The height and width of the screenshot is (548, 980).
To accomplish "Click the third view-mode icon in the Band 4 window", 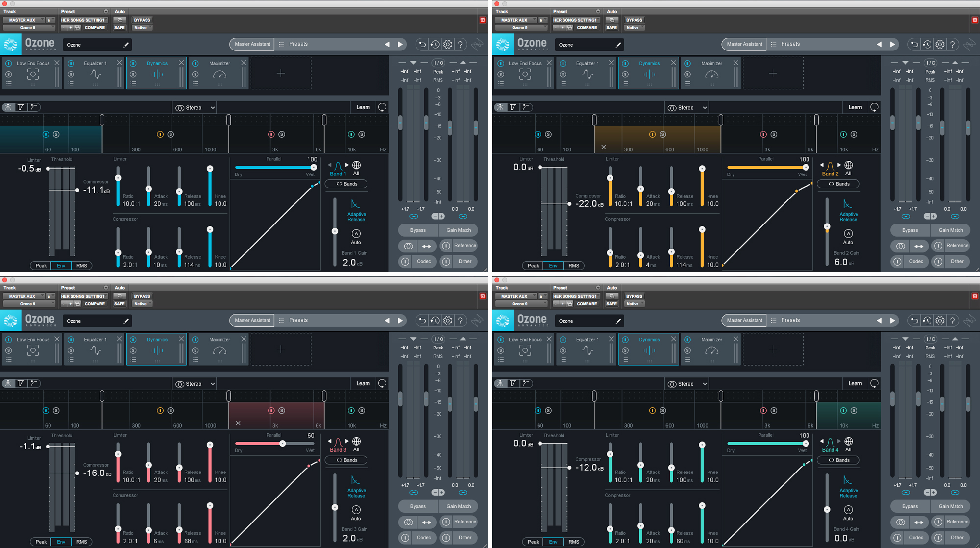I will click(525, 383).
